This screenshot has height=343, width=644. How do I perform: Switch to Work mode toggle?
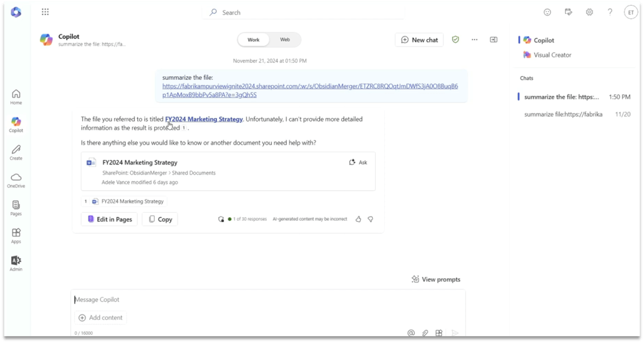(253, 40)
